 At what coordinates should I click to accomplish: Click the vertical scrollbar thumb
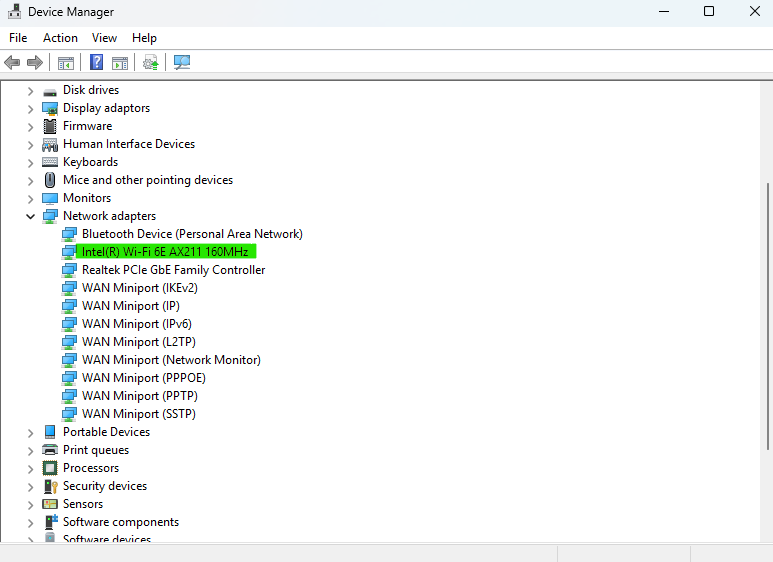pyautogui.click(x=768, y=316)
